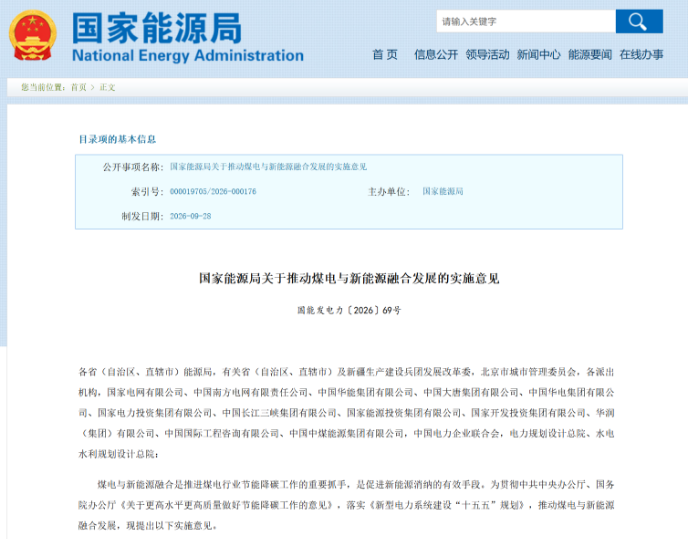Click the 国家能源局 site title heading

[x=157, y=28]
